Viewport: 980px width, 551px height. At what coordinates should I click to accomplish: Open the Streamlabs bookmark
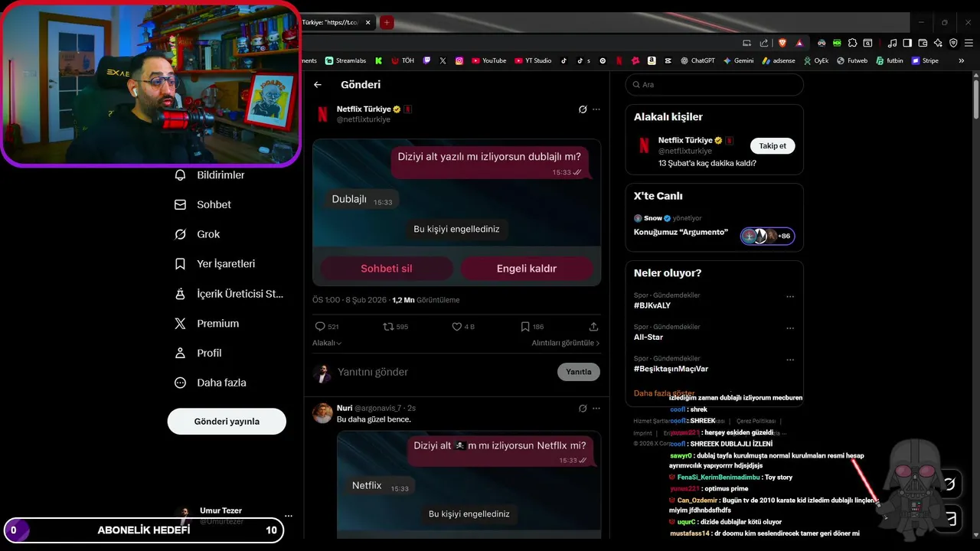click(345, 60)
